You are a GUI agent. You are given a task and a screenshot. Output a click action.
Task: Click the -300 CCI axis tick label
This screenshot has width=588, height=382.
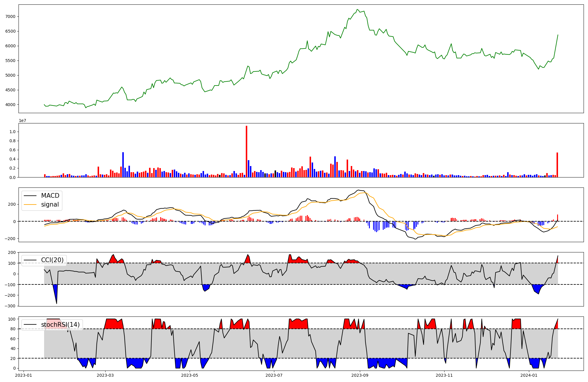10,306
